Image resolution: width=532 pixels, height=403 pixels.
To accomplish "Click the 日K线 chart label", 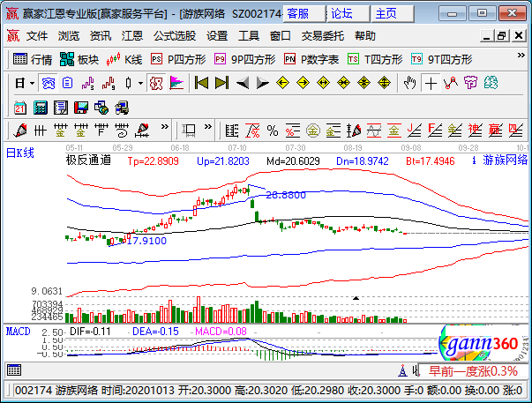I will point(20,153).
